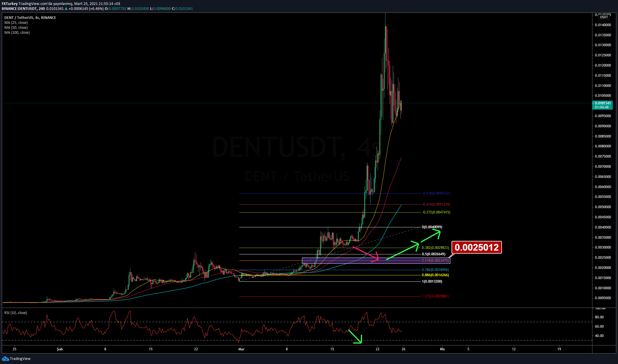Select the 0.886(0.0016266) Fibonacci label

click(x=435, y=275)
